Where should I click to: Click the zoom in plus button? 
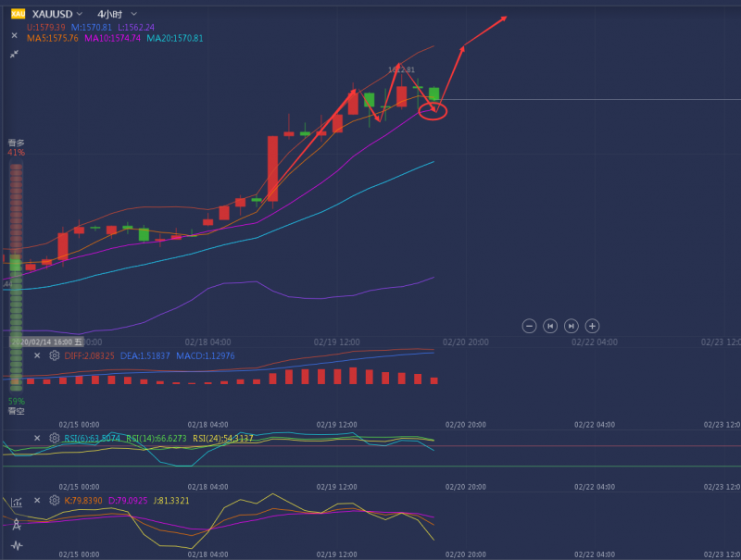coord(592,326)
